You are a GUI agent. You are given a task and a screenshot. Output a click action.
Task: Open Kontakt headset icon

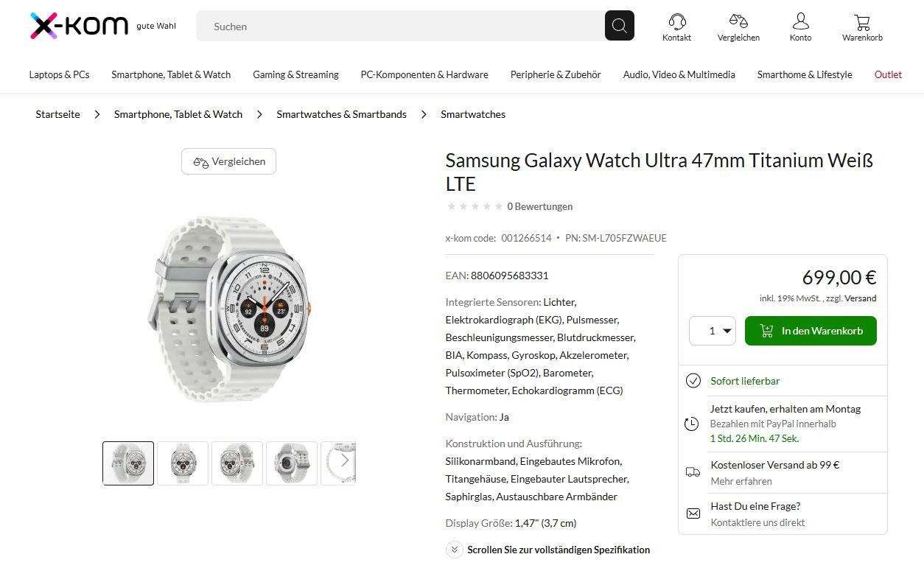click(676, 22)
